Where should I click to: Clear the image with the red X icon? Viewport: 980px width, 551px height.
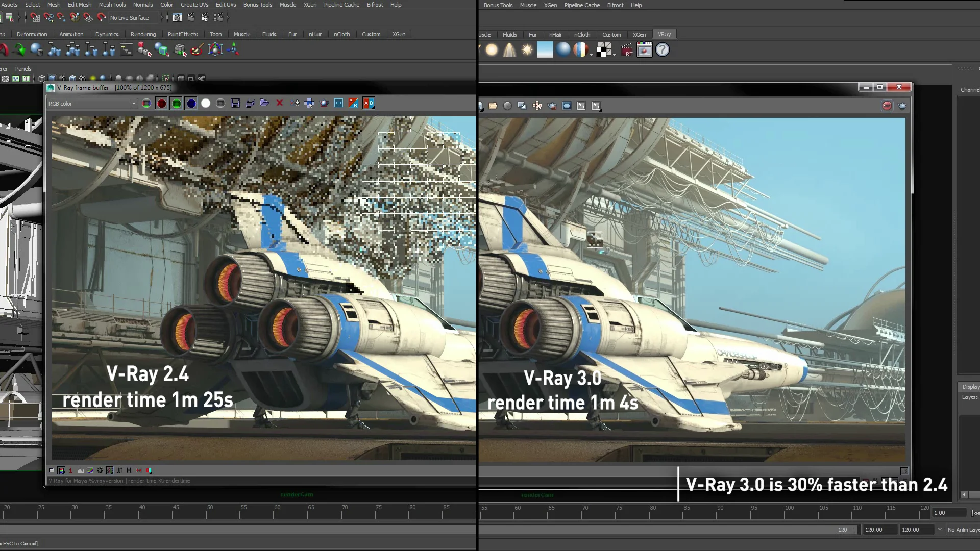click(x=279, y=103)
